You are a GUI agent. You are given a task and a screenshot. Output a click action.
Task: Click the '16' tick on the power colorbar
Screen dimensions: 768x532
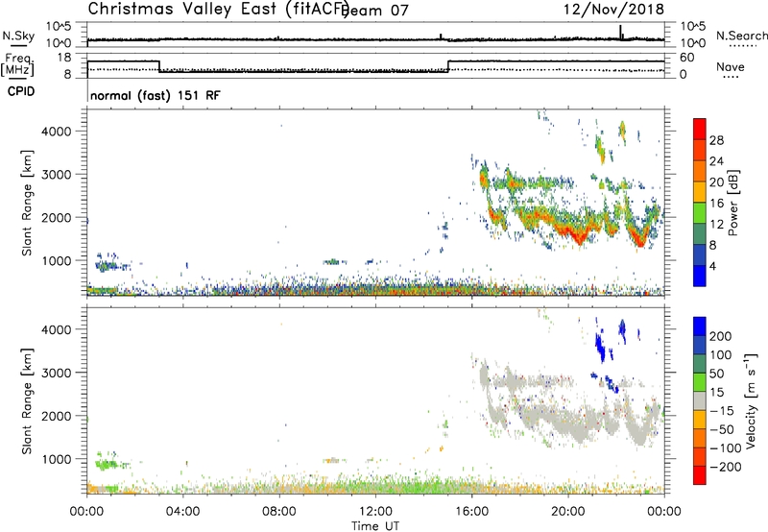(716, 204)
